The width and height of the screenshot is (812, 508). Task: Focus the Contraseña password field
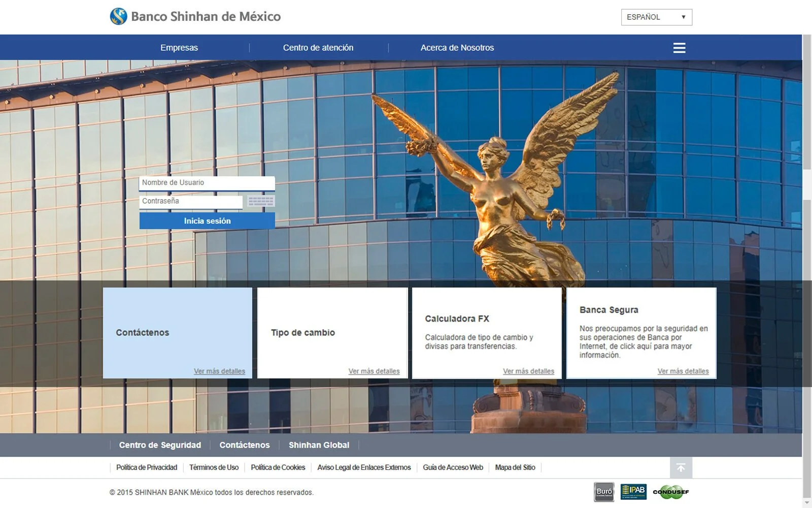(x=191, y=202)
